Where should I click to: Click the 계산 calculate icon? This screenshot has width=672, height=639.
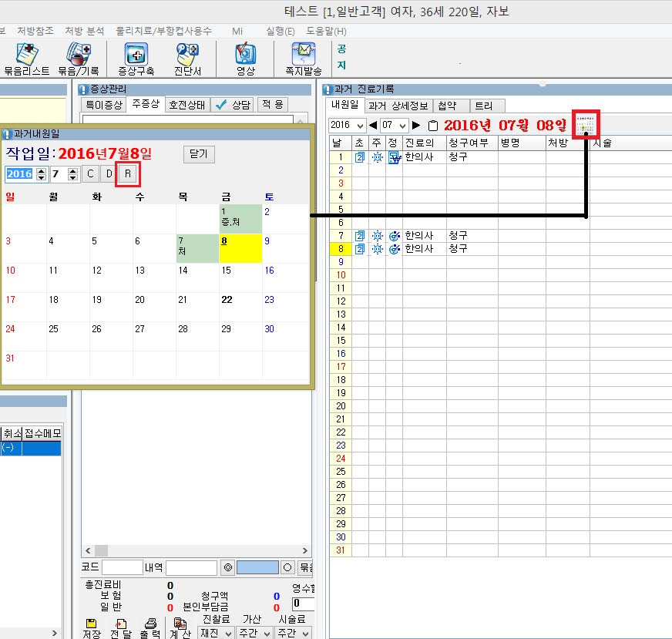tap(180, 624)
